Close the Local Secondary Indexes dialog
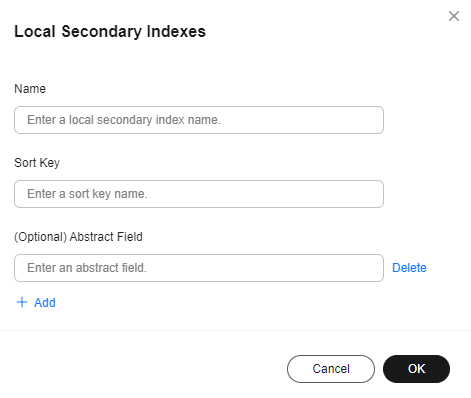This screenshot has width=471, height=398. click(454, 16)
